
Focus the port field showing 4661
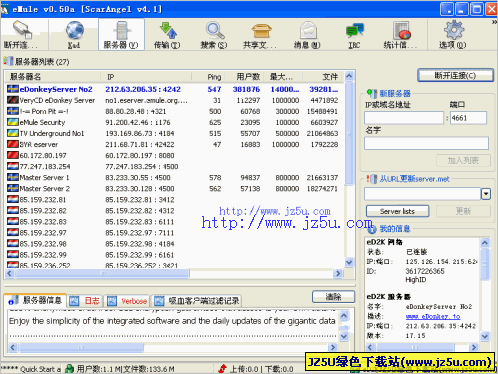[x=468, y=118]
